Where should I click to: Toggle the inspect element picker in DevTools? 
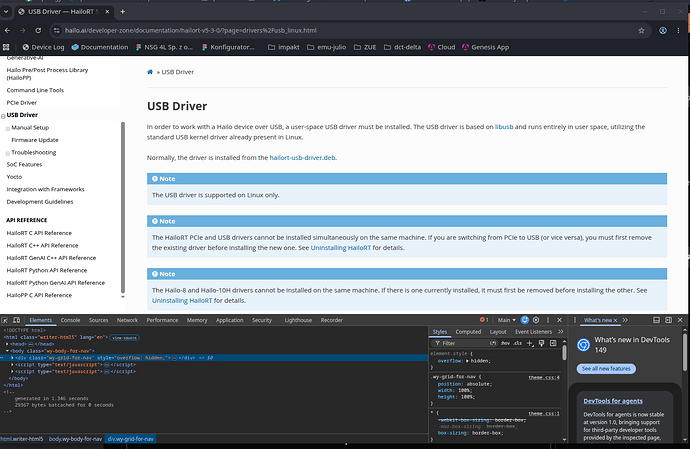pos(4,320)
